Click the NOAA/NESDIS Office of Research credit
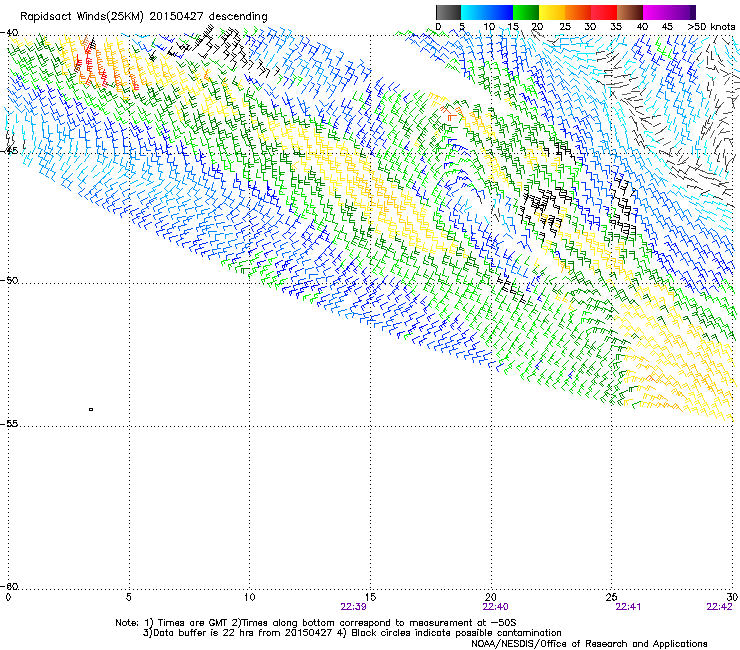The width and height of the screenshot is (740, 650). coord(589,644)
